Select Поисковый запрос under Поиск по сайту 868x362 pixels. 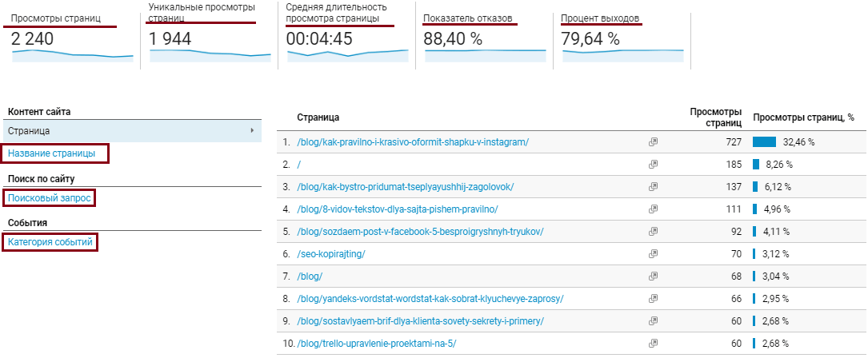[x=50, y=198]
